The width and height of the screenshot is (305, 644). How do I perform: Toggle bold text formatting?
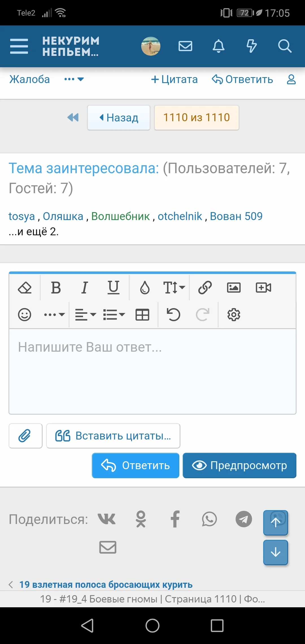56,288
